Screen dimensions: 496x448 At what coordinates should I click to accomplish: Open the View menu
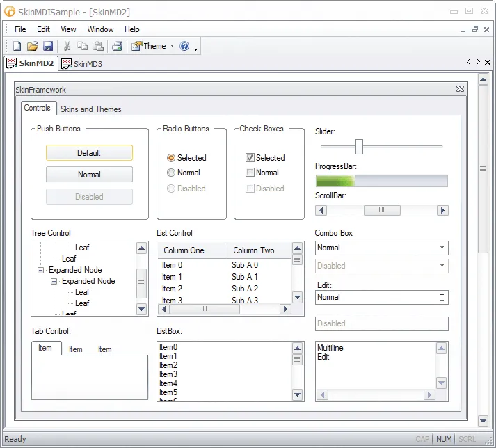(x=68, y=29)
